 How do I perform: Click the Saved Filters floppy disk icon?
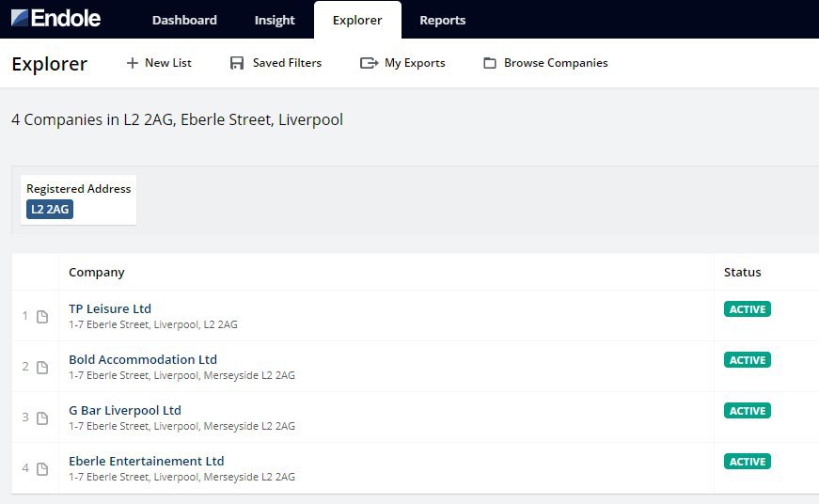[x=237, y=63]
